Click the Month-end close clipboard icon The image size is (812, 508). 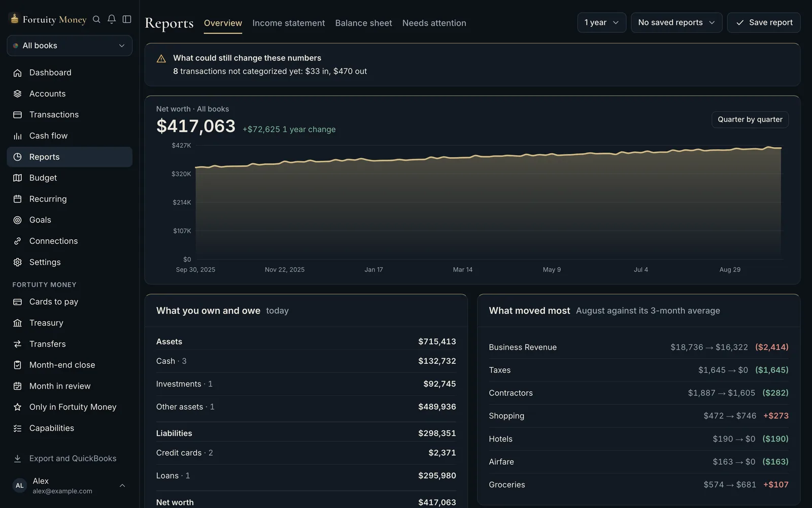coord(17,365)
